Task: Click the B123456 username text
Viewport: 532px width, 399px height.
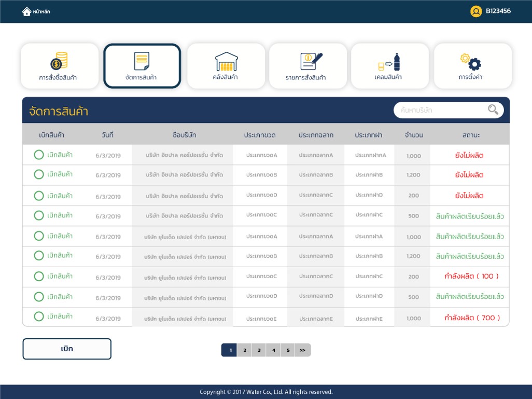Action: 498,11
